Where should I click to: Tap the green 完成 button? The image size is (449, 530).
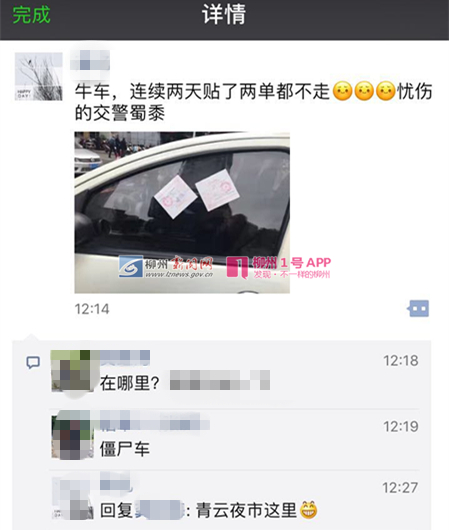point(31,15)
